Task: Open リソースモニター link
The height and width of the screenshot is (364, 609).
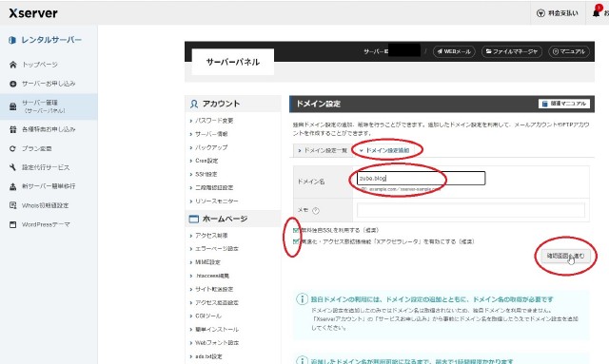Action: (x=217, y=201)
